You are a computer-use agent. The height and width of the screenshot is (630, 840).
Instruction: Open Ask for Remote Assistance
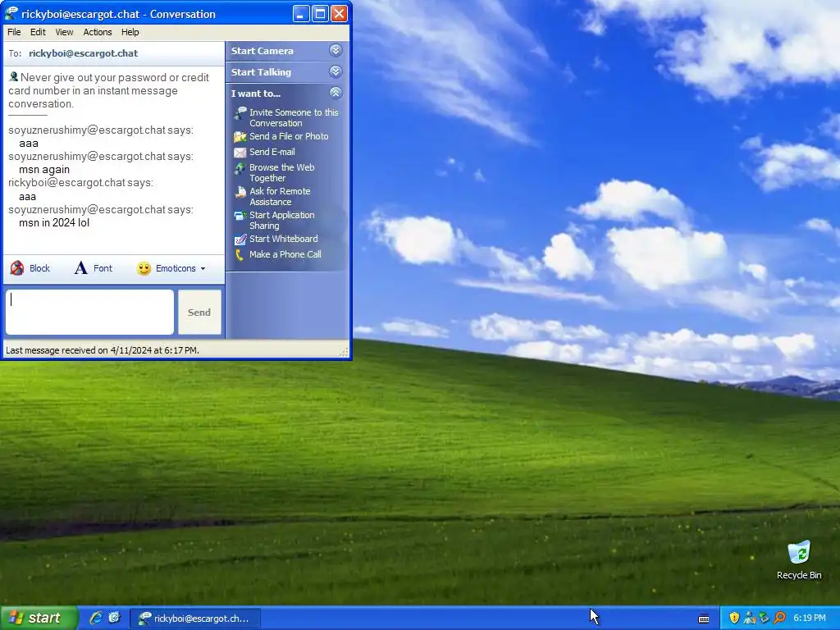tap(280, 197)
